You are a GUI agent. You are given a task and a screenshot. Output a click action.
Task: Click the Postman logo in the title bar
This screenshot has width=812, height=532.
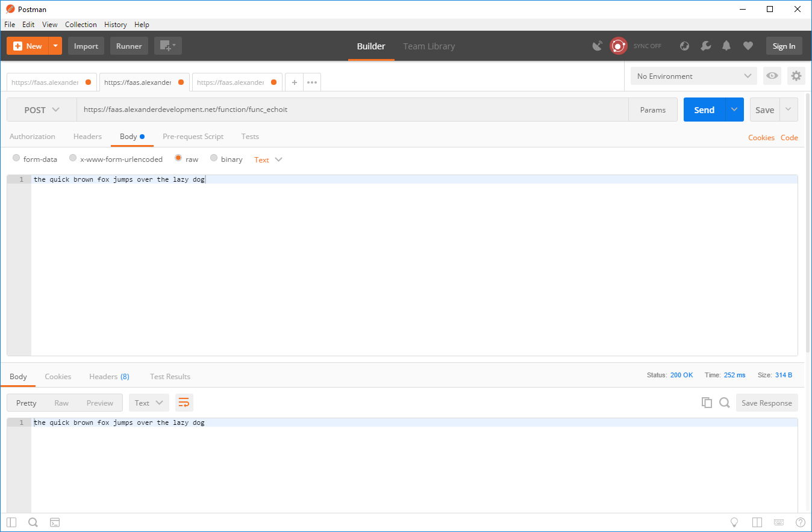[10, 9]
